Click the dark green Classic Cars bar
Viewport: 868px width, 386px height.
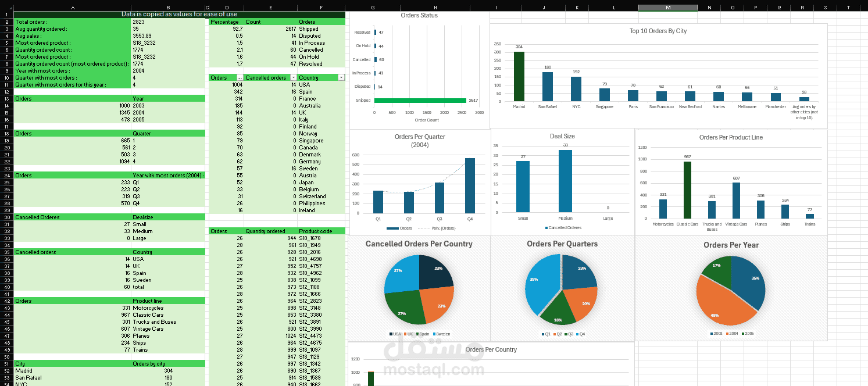687,190
